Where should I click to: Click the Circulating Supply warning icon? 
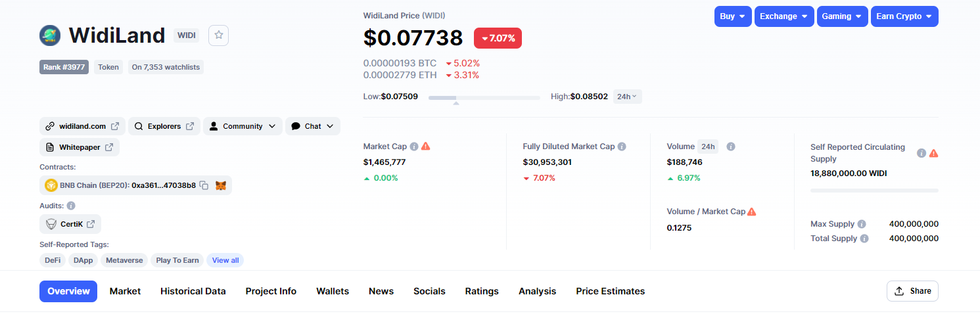tap(933, 153)
